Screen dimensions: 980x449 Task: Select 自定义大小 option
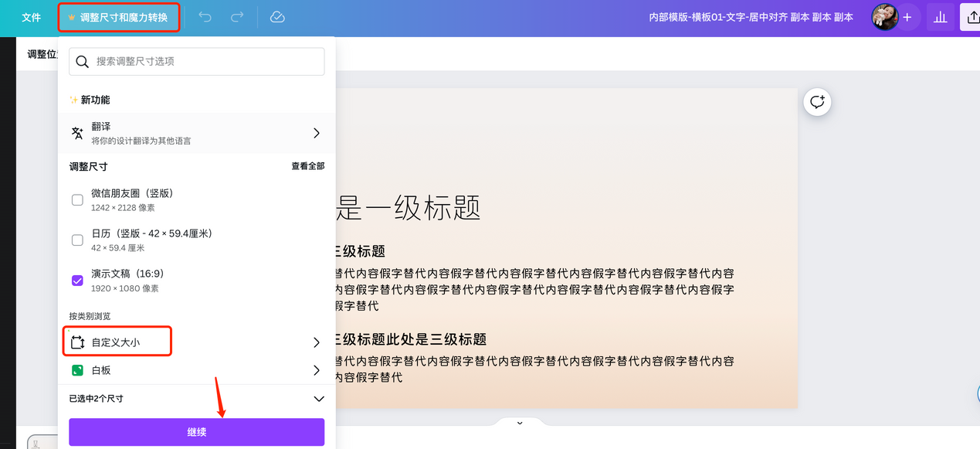click(197, 342)
